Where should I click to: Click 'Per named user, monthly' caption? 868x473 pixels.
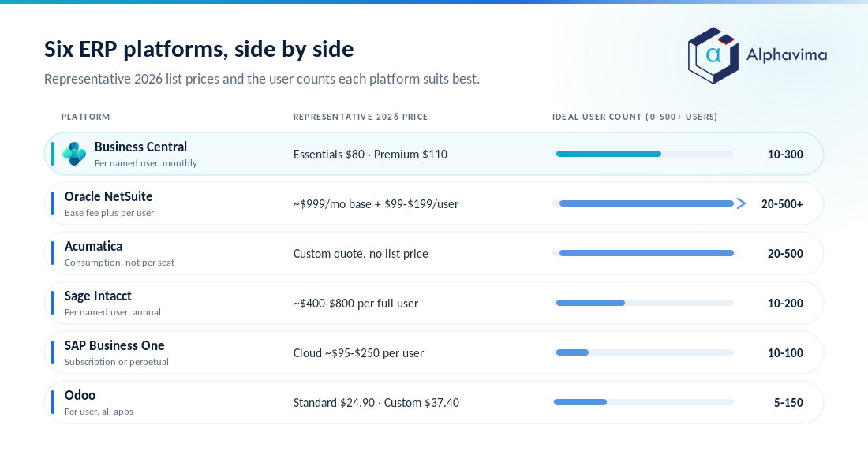(x=146, y=163)
